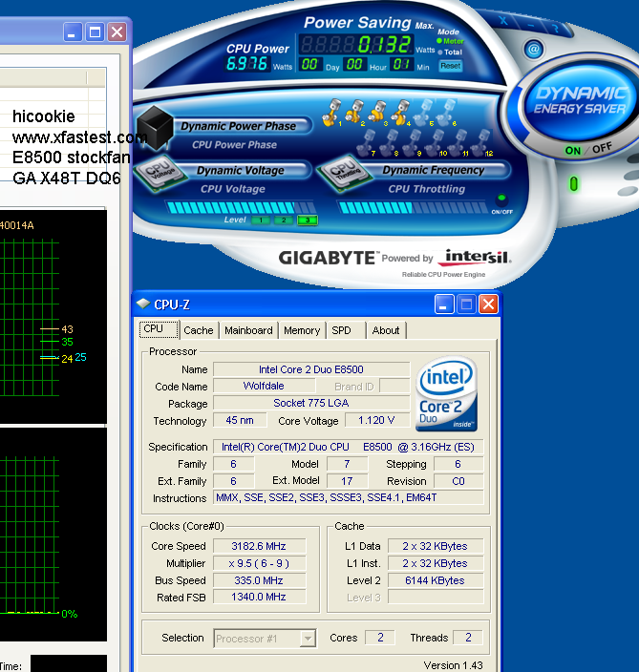Screen dimensions: 639x672
Task: Toggle CPU Throttling ON/OFF button
Action: pyautogui.click(x=499, y=199)
